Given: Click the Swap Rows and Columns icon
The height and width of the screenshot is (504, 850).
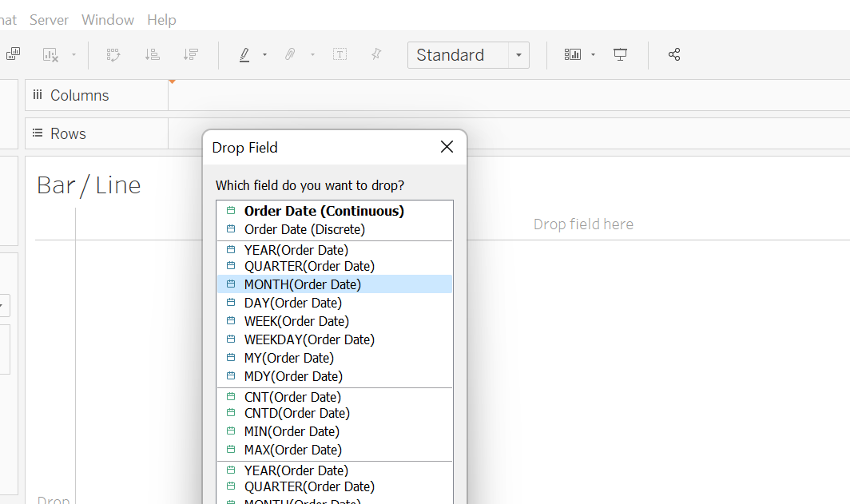Looking at the screenshot, I should (113, 54).
